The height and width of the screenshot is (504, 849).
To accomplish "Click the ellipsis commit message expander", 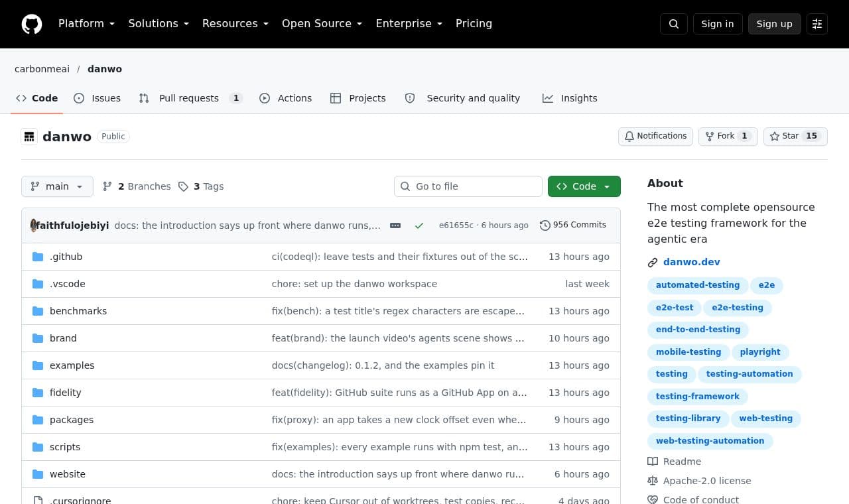I will [395, 225].
